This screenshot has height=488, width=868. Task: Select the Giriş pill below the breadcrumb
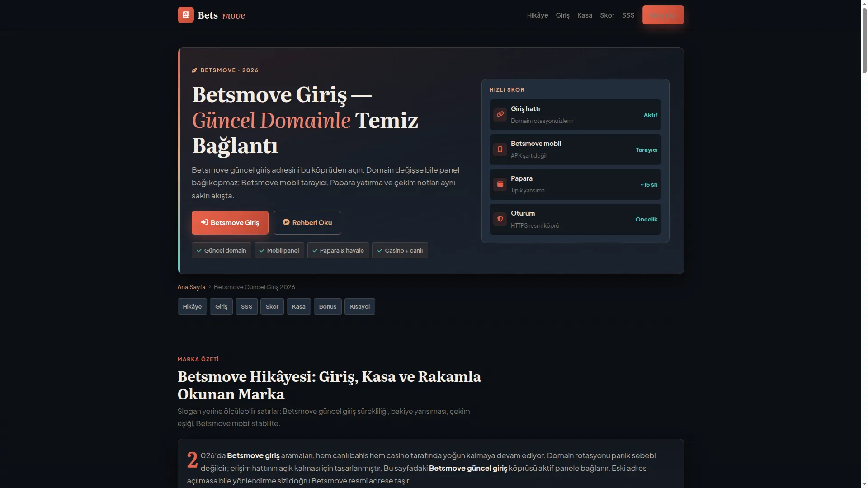click(x=221, y=307)
